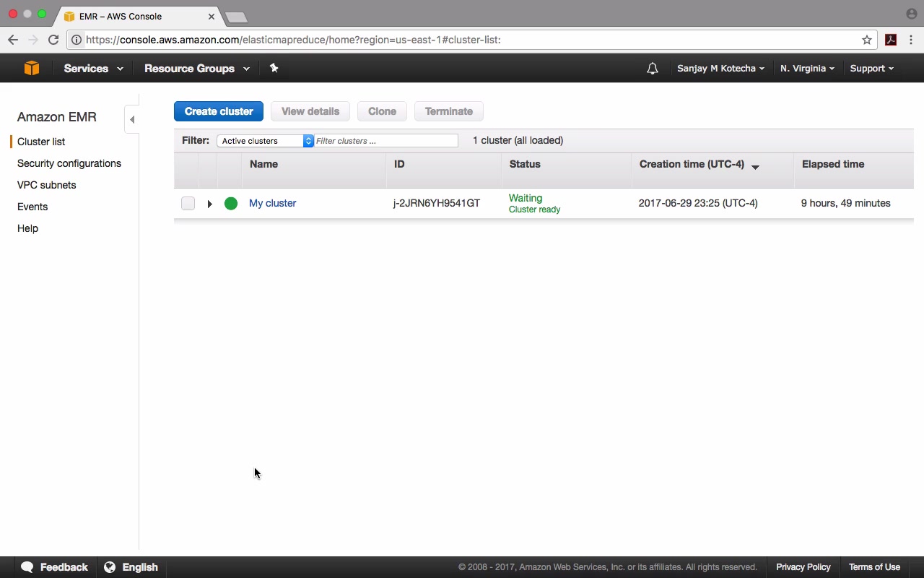924x578 pixels.
Task: Select Cluster list in the sidebar
Action: tap(41, 142)
